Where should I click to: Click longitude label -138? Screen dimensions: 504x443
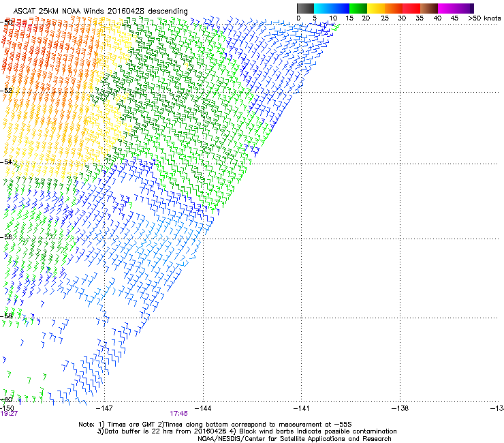[x=400, y=408]
